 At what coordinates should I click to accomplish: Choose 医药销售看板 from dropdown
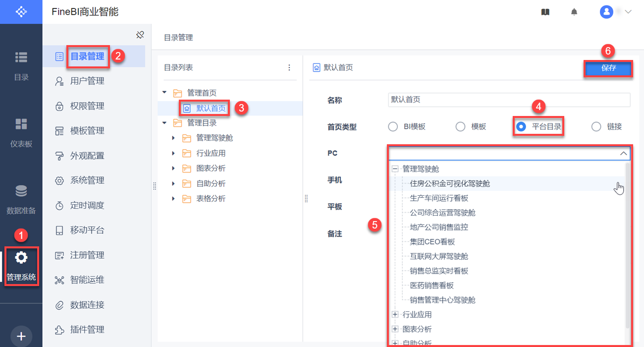[431, 286]
